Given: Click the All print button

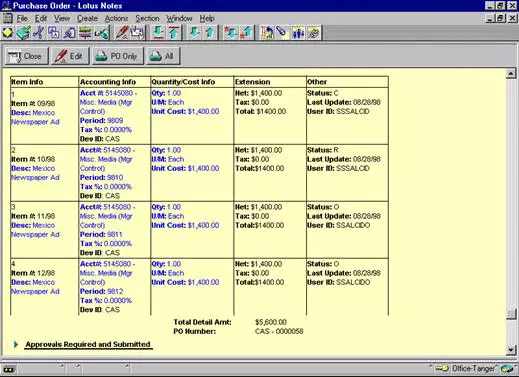Looking at the screenshot, I should click(163, 56).
